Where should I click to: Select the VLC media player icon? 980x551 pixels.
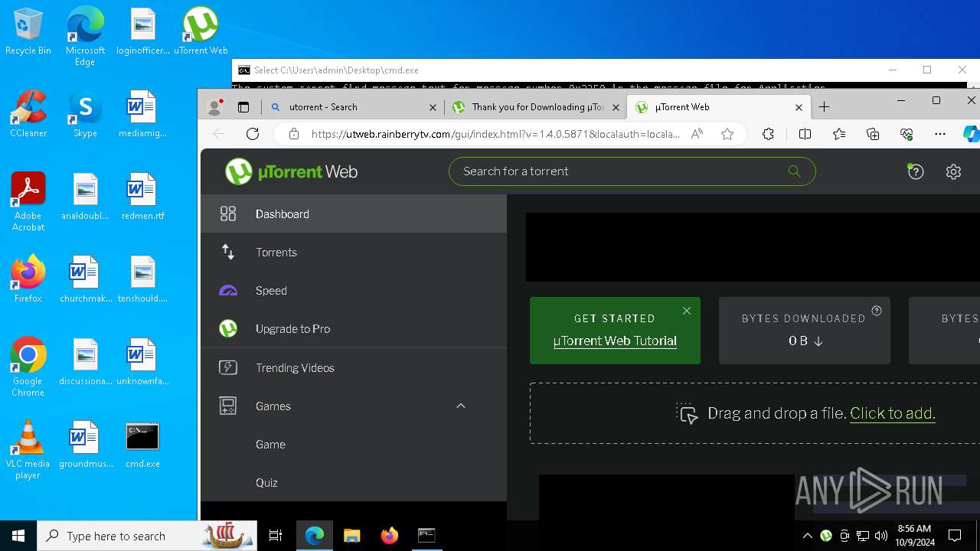28,450
